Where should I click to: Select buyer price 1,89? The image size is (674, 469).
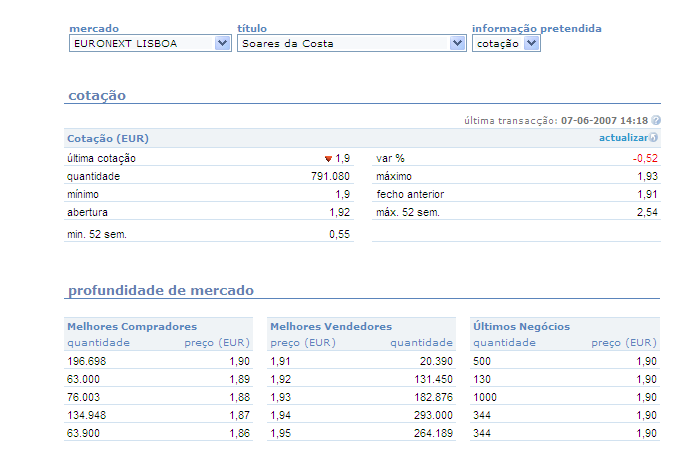[x=239, y=379]
